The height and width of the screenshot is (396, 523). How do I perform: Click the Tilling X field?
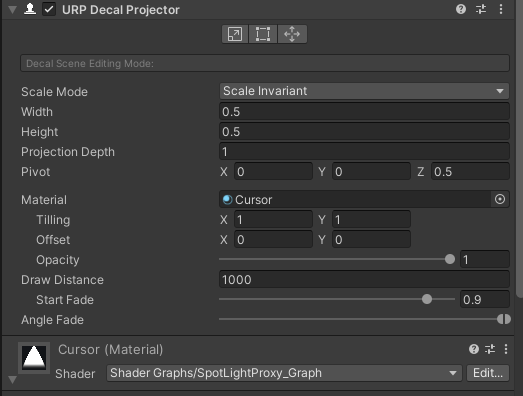(x=273, y=220)
